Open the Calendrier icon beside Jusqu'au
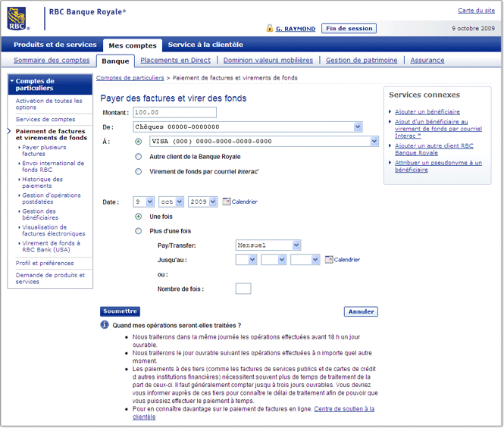Screen dimensions: 504x428 329,259
